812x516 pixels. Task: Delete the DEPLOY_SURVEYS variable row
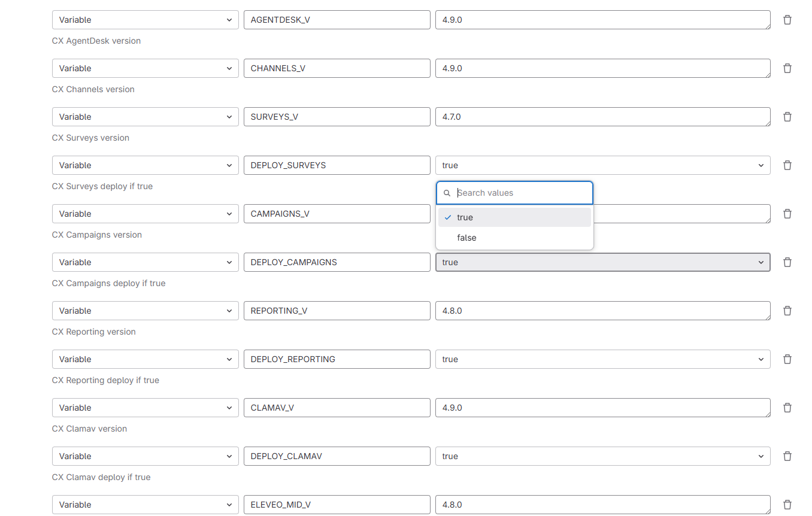787,165
